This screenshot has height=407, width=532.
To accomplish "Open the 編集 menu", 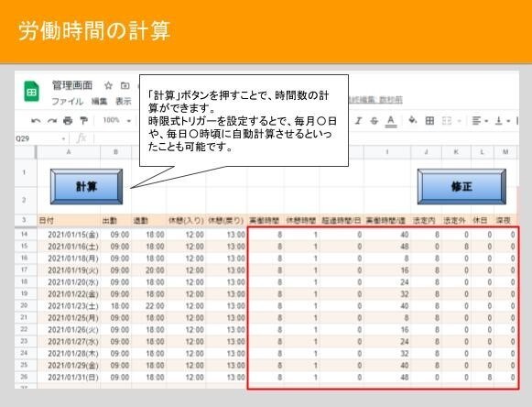I will coord(99,101).
